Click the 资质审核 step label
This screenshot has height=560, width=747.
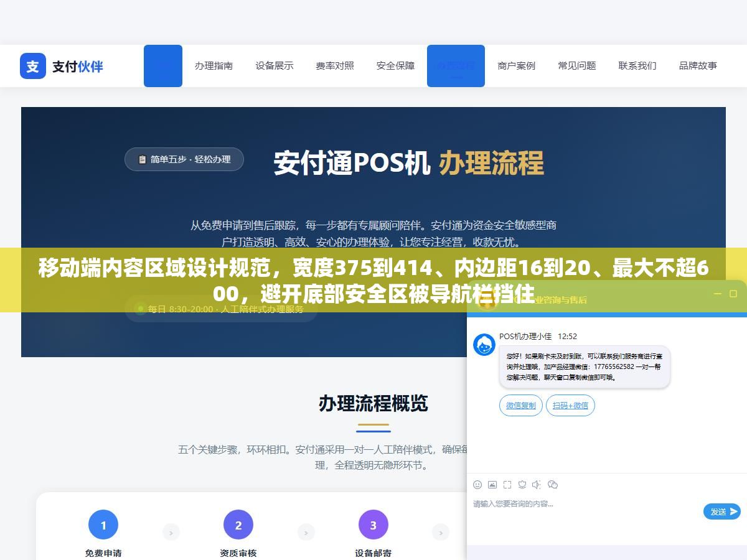click(x=238, y=553)
